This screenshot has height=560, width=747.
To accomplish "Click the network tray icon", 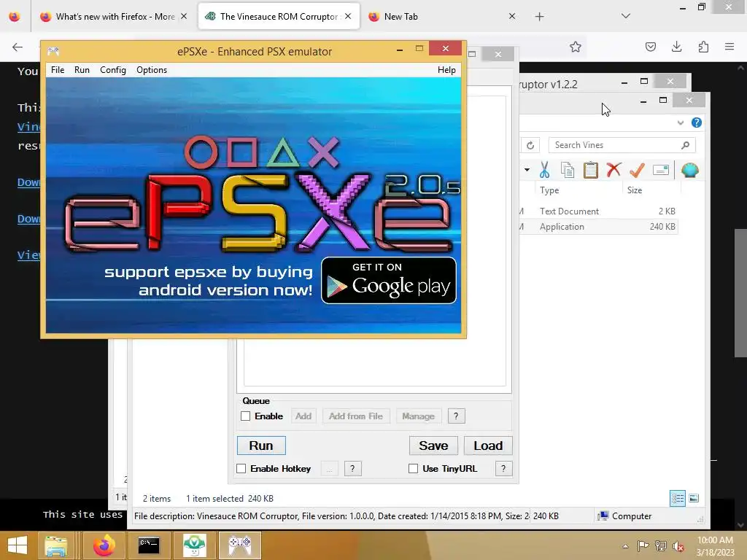I will pos(661,546).
